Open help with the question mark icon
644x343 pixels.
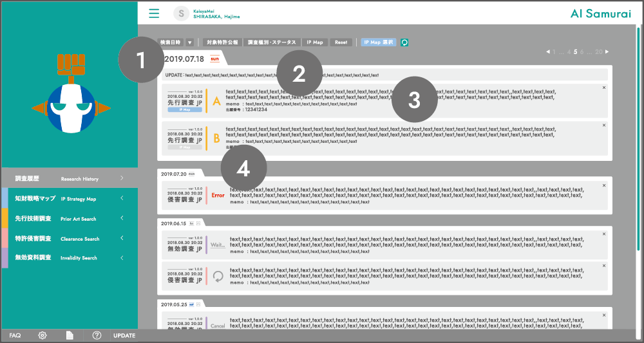[97, 335]
